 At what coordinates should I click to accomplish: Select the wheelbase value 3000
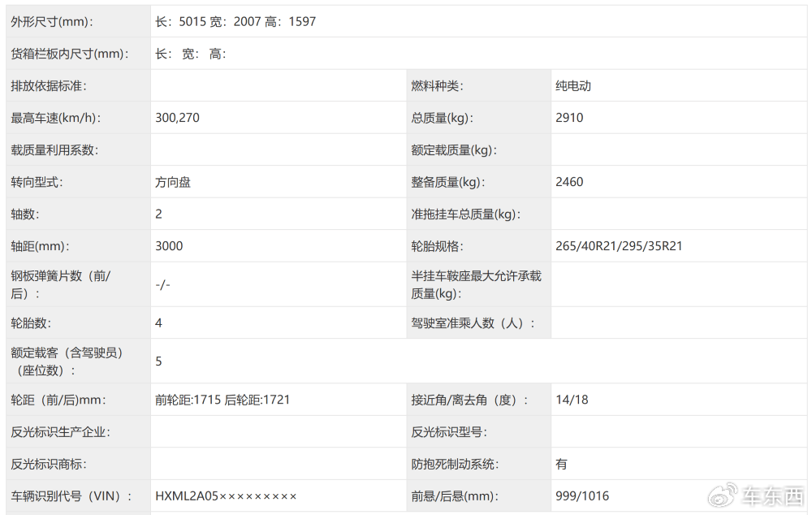tap(169, 246)
